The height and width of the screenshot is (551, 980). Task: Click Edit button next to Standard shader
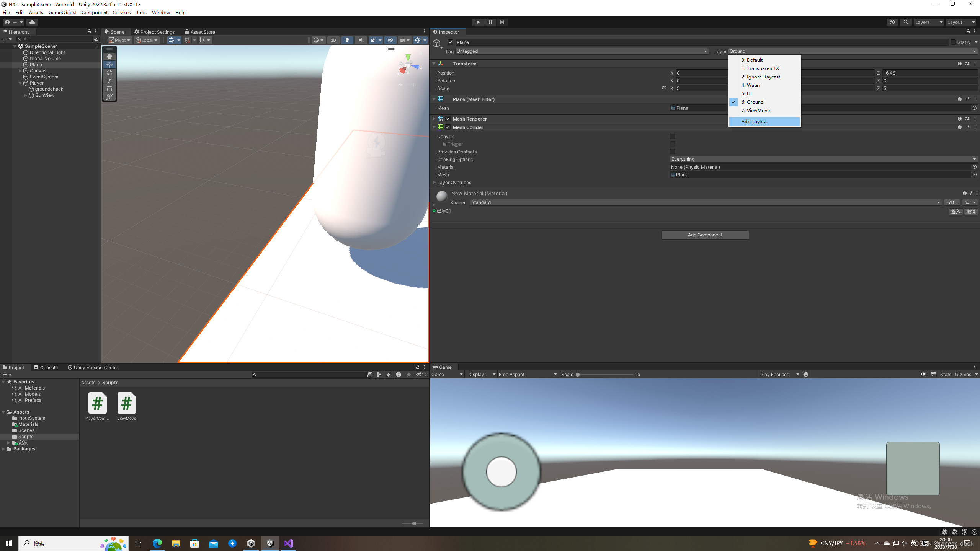pyautogui.click(x=952, y=202)
